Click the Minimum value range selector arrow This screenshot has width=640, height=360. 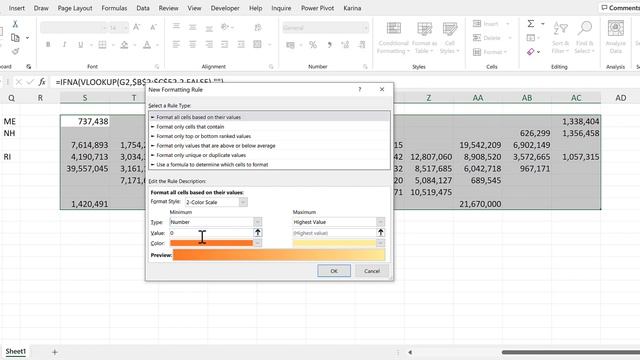(x=258, y=233)
